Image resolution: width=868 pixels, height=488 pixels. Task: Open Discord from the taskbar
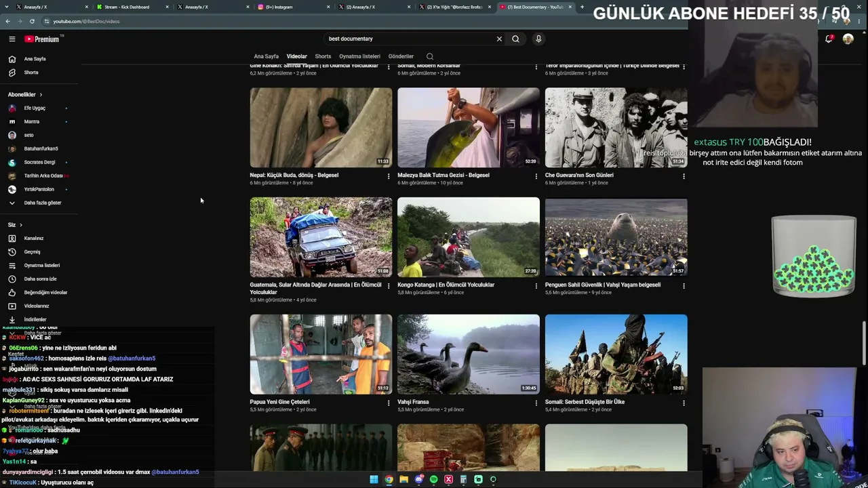point(418,479)
